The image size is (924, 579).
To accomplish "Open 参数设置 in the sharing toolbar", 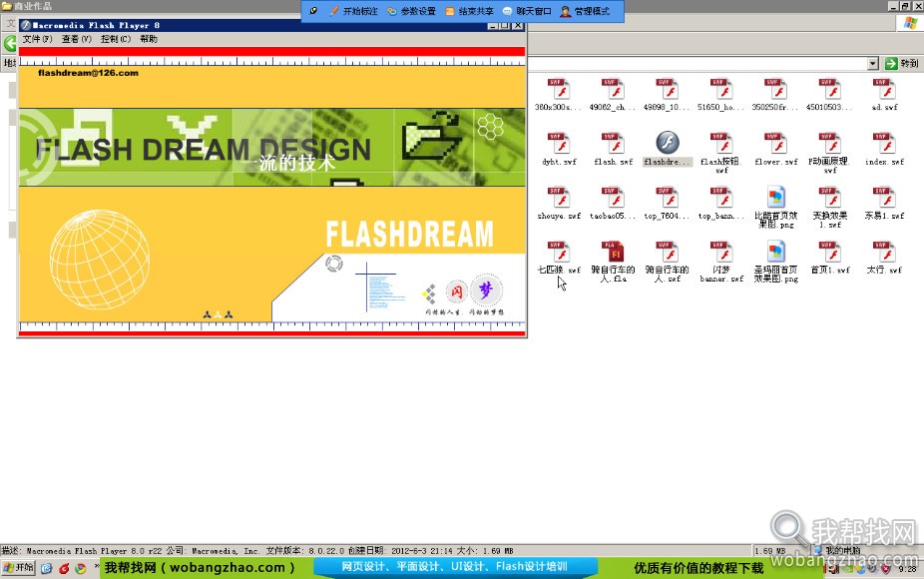I will pyautogui.click(x=411, y=11).
